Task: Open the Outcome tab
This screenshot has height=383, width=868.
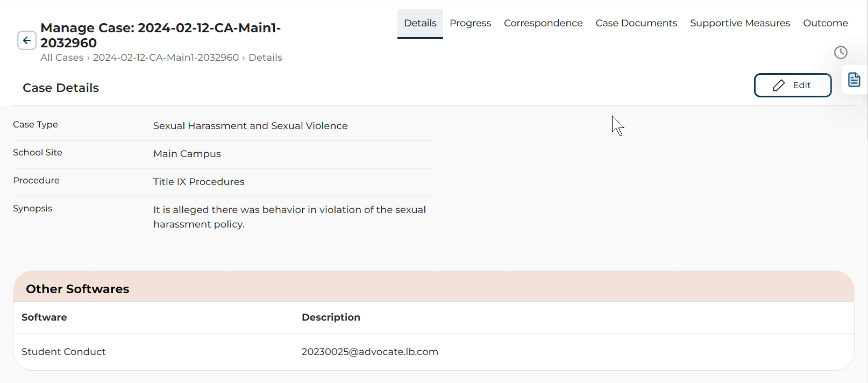Action: [x=825, y=23]
